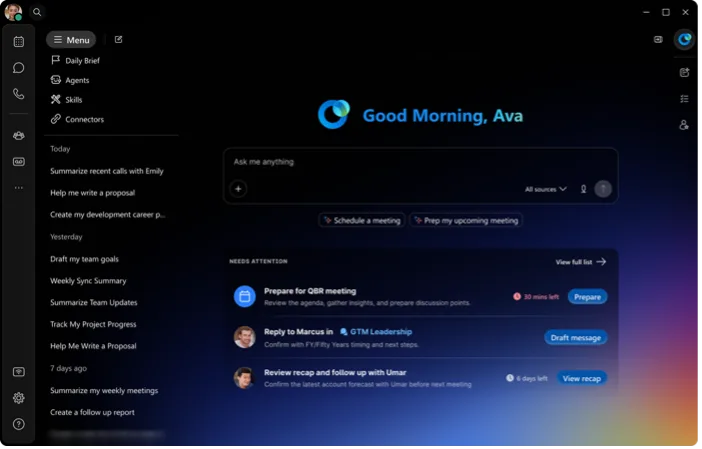Open the calendar in the left rail
This screenshot has width=702, height=449.
(19, 42)
